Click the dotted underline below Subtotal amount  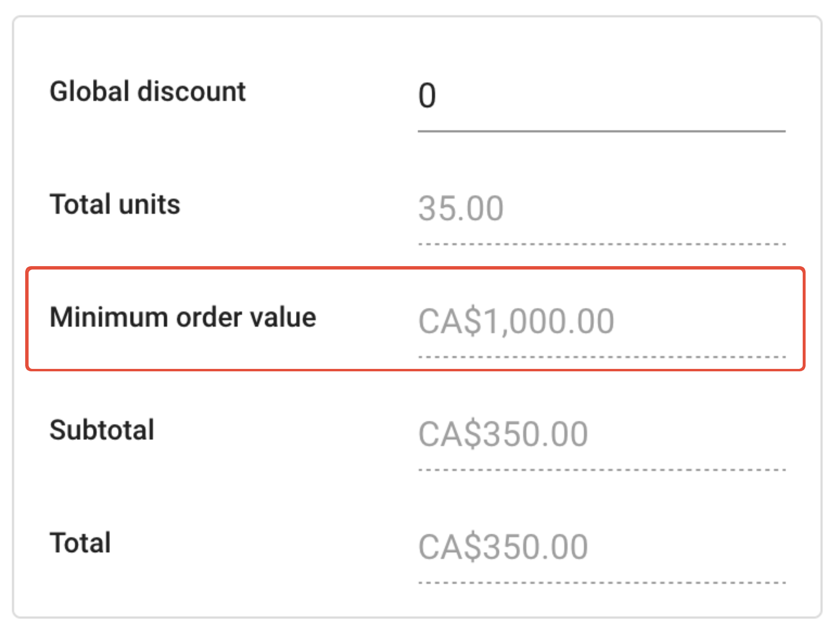point(601,470)
